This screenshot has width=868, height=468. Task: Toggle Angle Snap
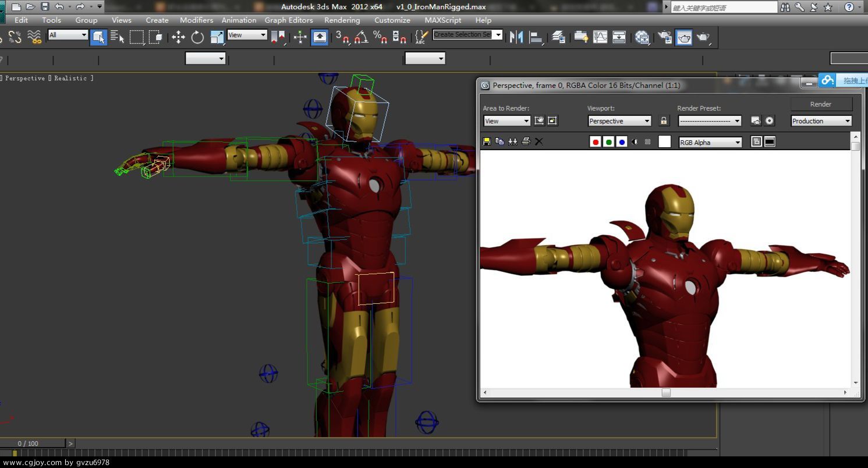click(362, 37)
